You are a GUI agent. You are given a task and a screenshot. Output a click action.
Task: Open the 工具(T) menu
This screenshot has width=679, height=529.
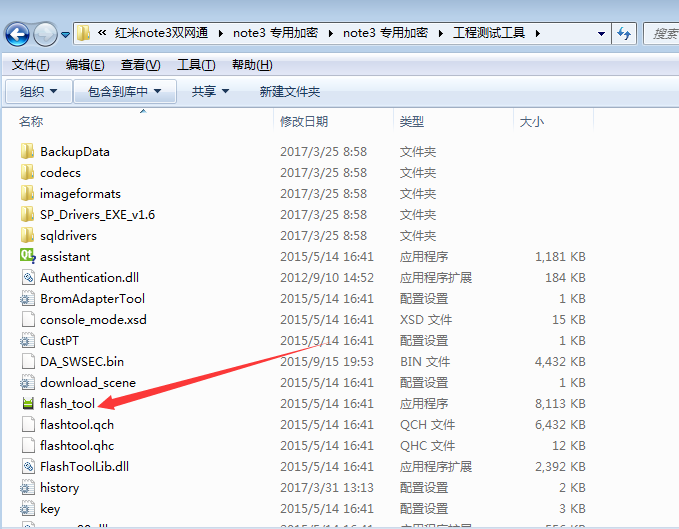(x=196, y=65)
